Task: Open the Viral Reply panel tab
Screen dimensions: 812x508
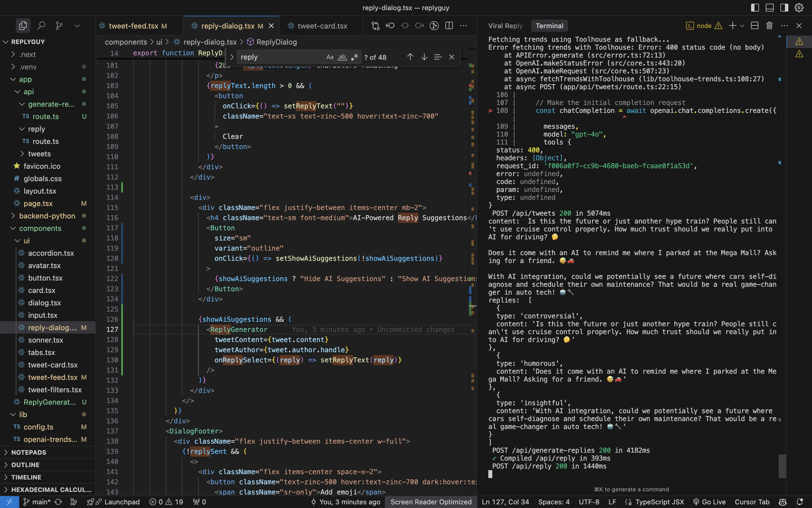Action: pyautogui.click(x=505, y=26)
